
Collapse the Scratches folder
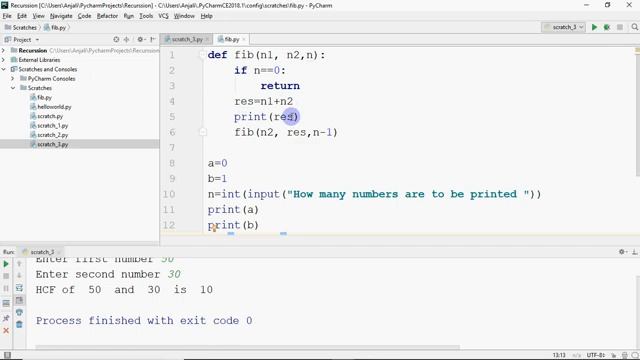13,88
